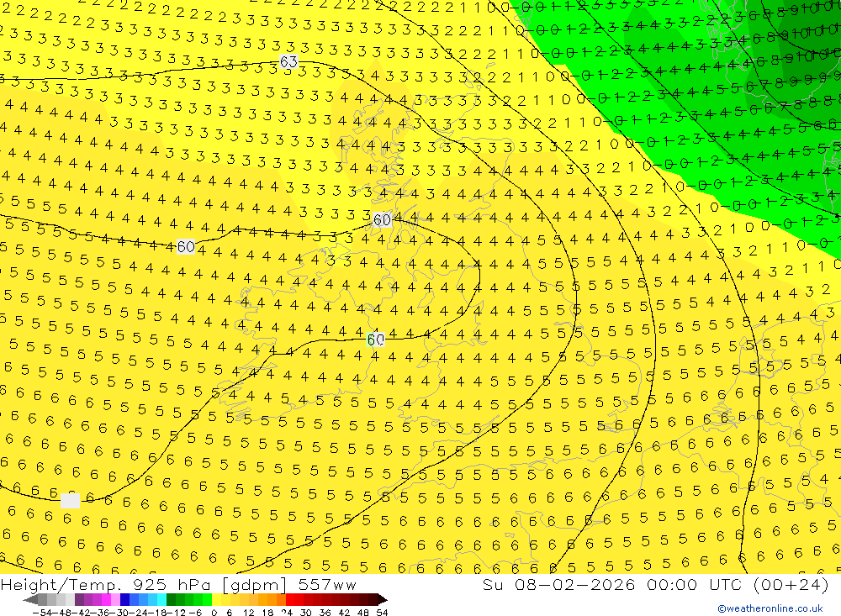The width and height of the screenshot is (841, 616).
Task: Select the darkest green legend color segment
Action: pyautogui.click(x=171, y=599)
